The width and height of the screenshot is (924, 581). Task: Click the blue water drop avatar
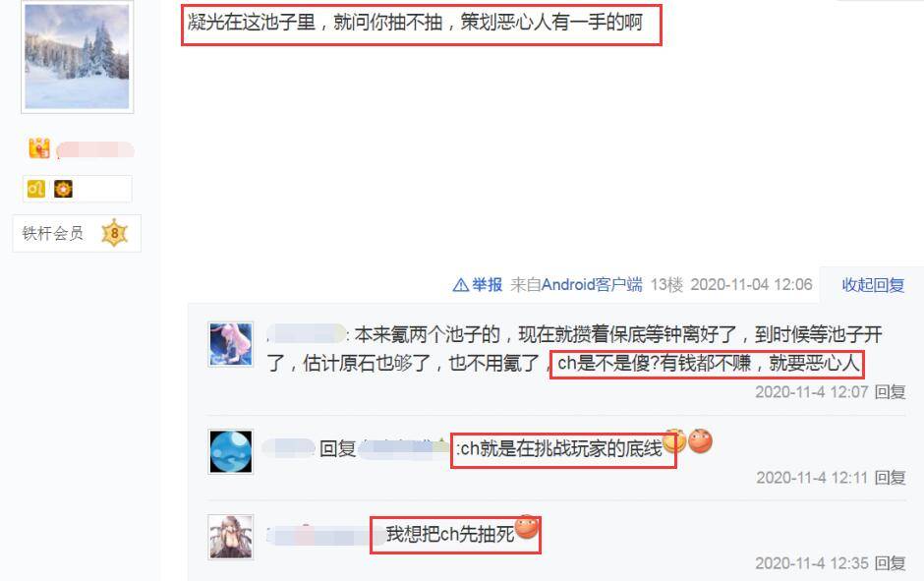coord(231,451)
